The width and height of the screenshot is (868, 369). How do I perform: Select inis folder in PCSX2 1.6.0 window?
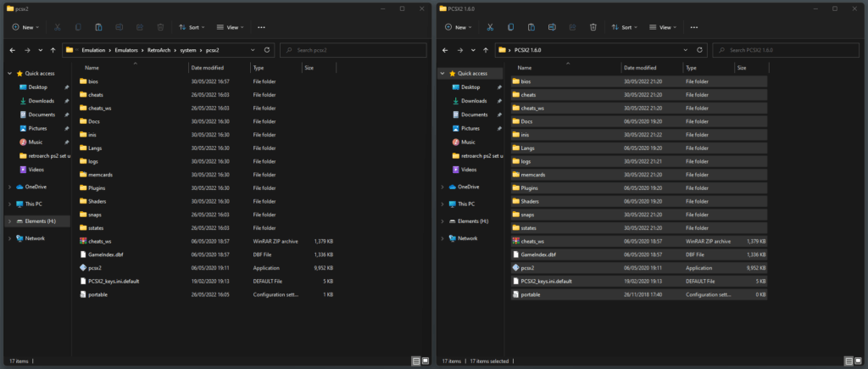[639, 135]
